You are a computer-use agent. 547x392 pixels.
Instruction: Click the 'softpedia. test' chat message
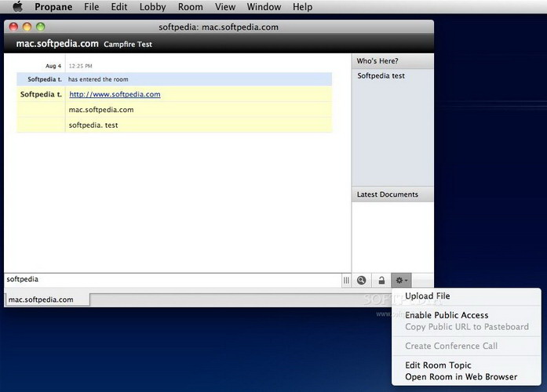click(93, 125)
